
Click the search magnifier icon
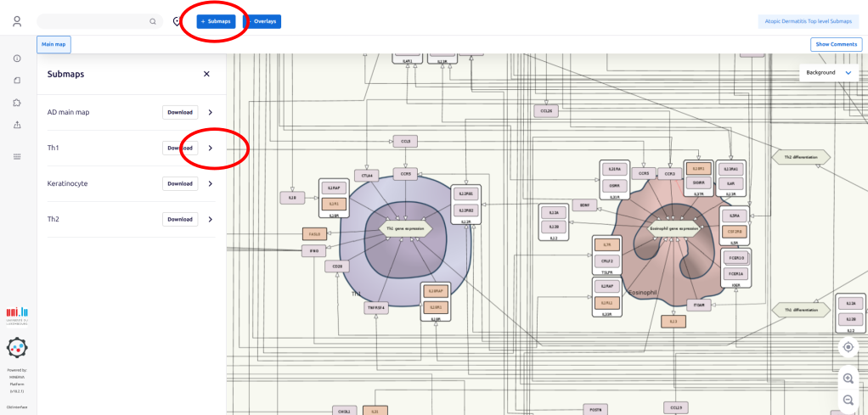pos(153,22)
